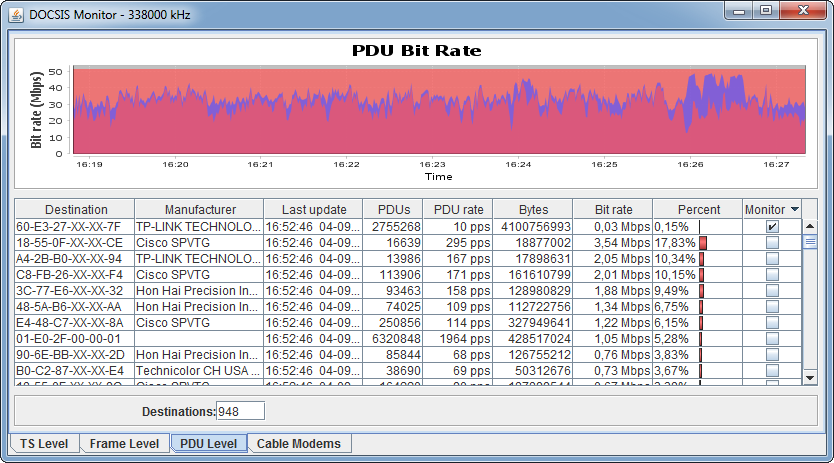Enable Monitor for 18-55-0F-XX-XX-CE

coord(772,243)
